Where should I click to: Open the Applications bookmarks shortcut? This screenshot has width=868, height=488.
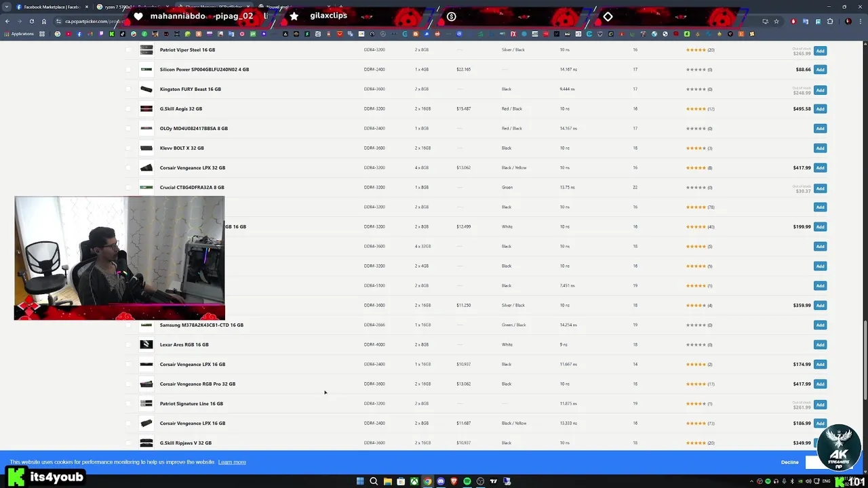click(x=18, y=34)
